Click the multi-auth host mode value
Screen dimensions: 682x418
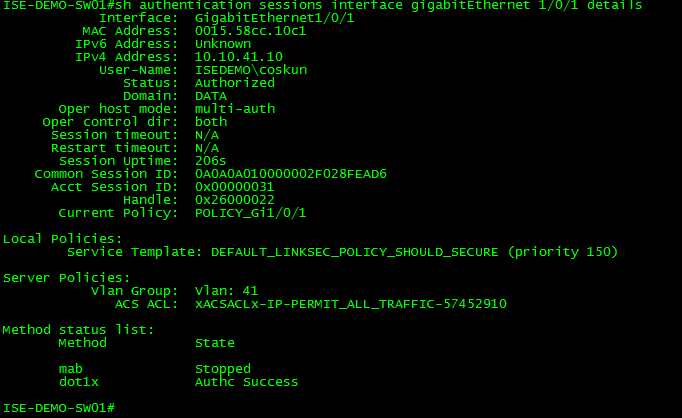click(235, 109)
